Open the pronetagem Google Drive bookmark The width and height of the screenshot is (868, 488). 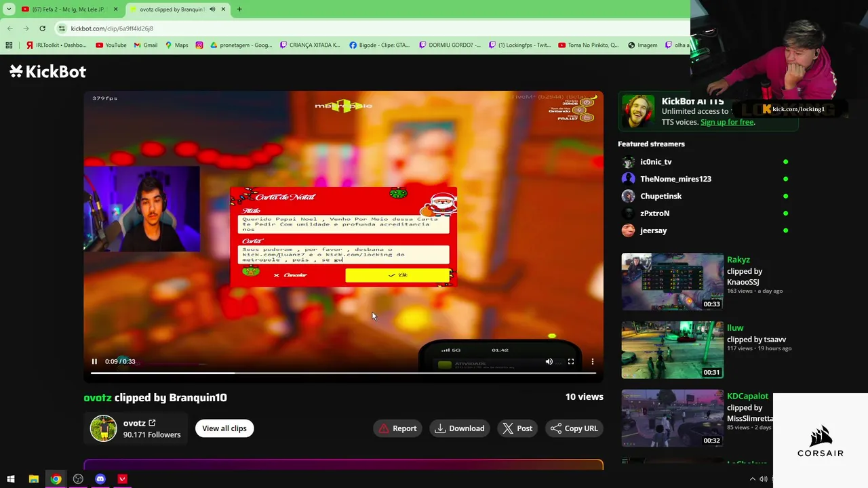click(x=241, y=45)
